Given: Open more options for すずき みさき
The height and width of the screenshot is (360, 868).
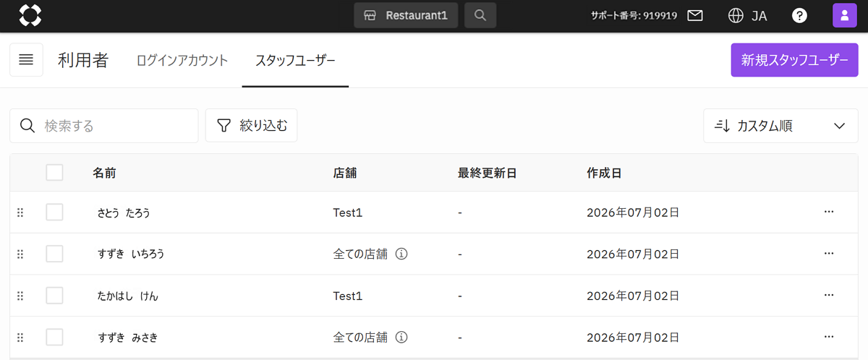Looking at the screenshot, I should [829, 337].
